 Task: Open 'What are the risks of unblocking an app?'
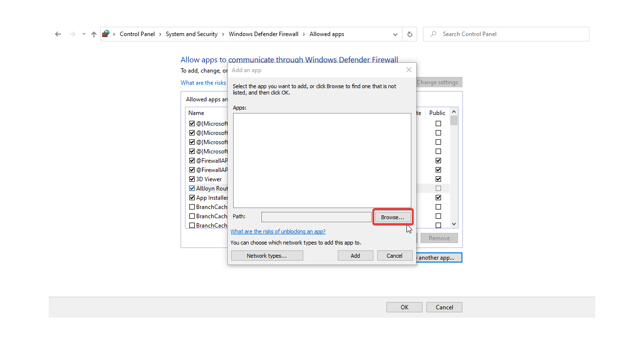278,231
